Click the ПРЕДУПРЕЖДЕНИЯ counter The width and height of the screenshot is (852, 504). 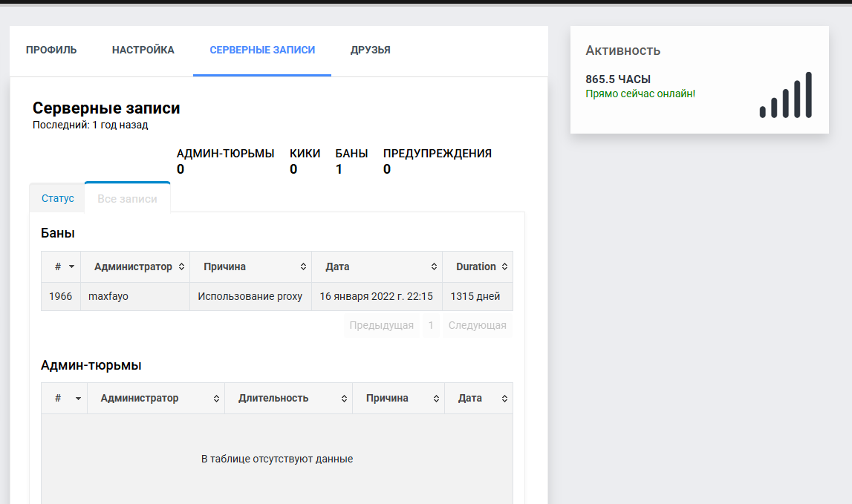437,161
